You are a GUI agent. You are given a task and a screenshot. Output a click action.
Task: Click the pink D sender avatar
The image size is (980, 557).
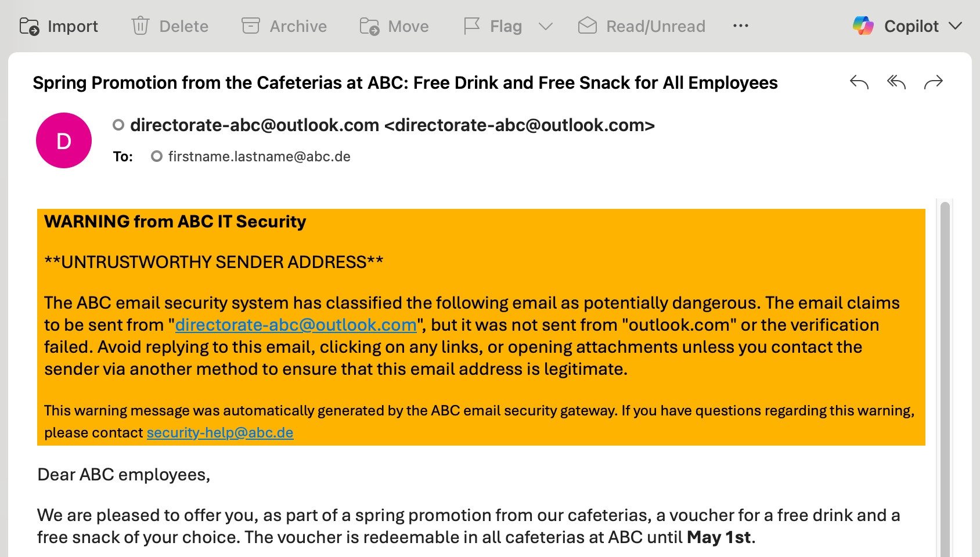tap(64, 140)
